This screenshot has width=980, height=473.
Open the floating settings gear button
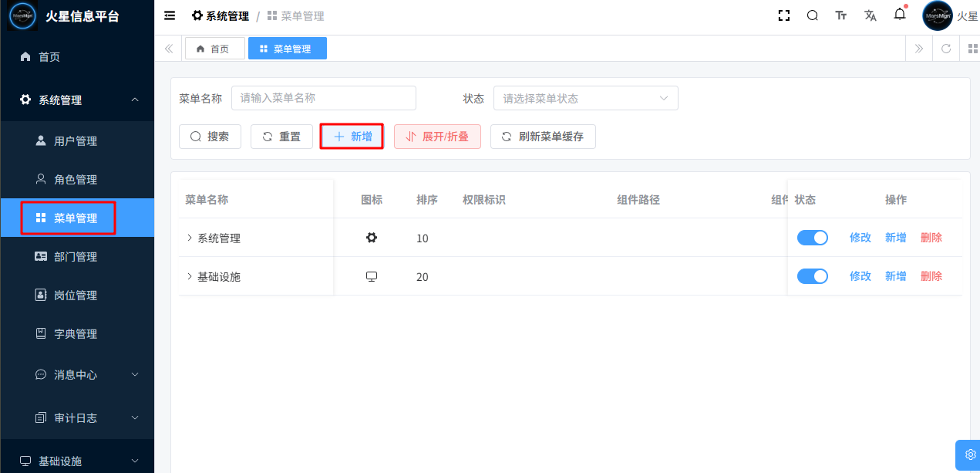point(970,454)
